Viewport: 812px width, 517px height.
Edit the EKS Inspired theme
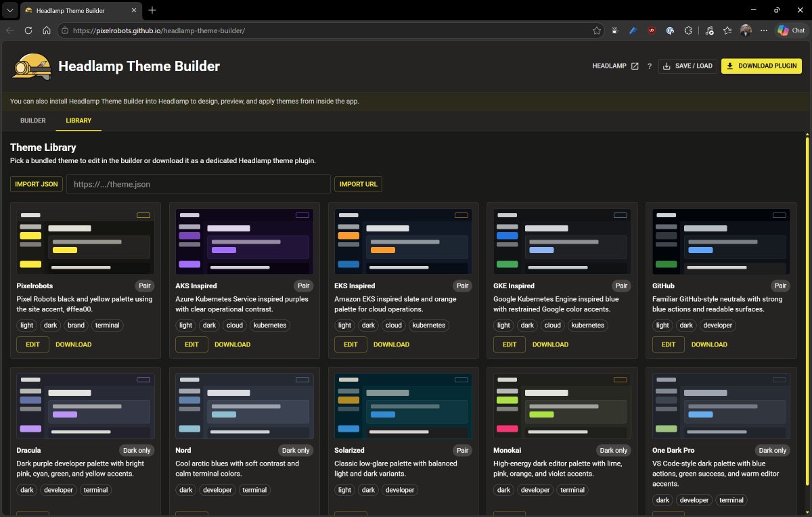(351, 344)
